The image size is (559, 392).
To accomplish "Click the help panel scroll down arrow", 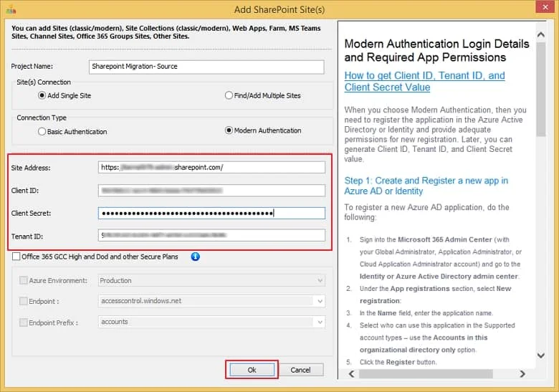I will pyautogui.click(x=541, y=355).
